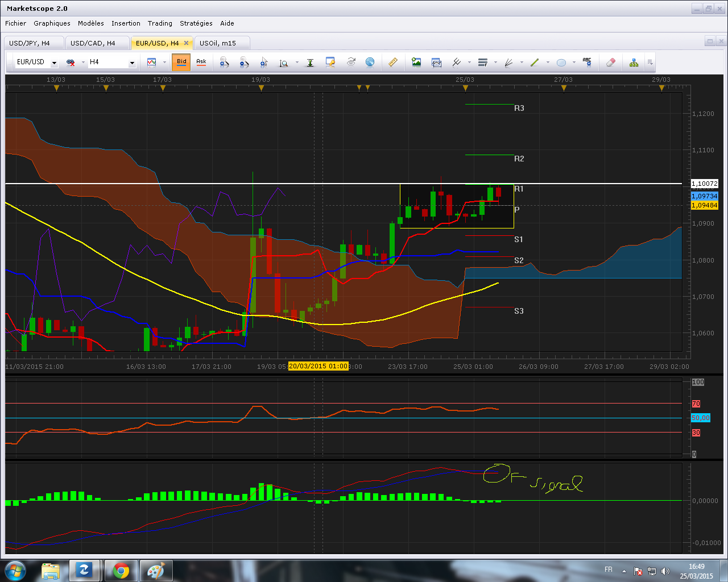Toggle the Ask price display

201,62
